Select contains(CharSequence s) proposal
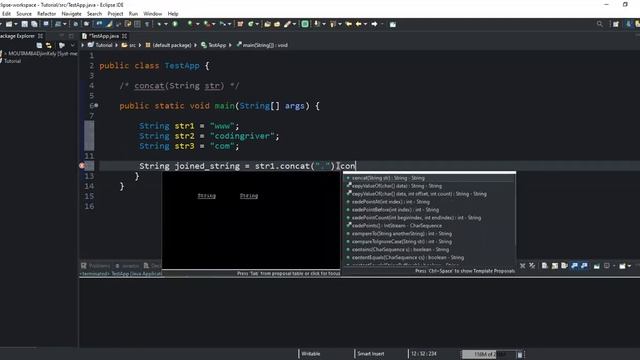Image resolution: width=640 pixels, height=360 pixels. coord(429,250)
